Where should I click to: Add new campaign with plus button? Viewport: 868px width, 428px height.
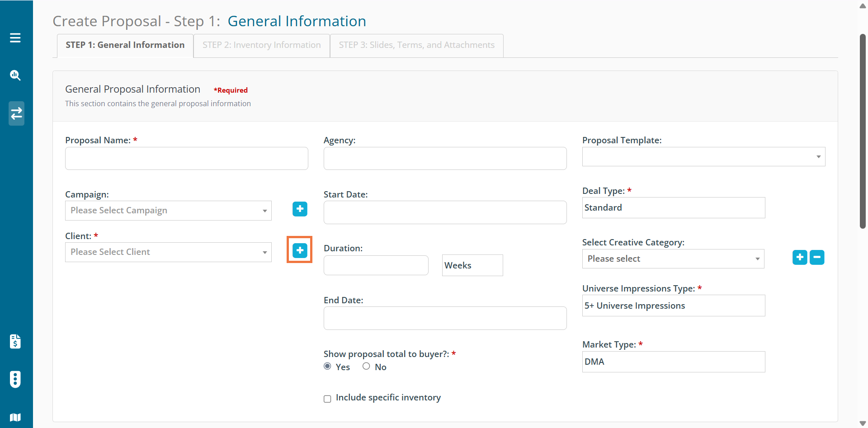coord(300,209)
